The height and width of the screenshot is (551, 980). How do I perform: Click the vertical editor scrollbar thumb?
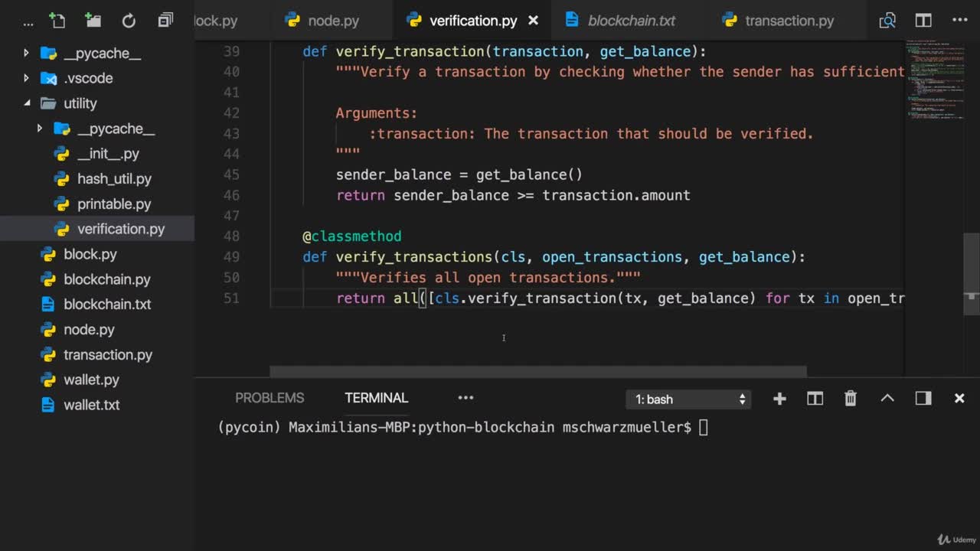click(971, 273)
